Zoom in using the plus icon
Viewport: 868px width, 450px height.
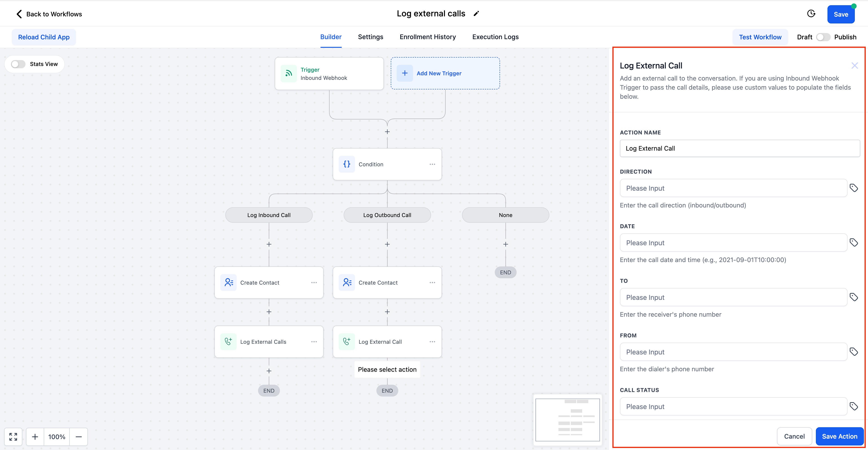(35, 437)
